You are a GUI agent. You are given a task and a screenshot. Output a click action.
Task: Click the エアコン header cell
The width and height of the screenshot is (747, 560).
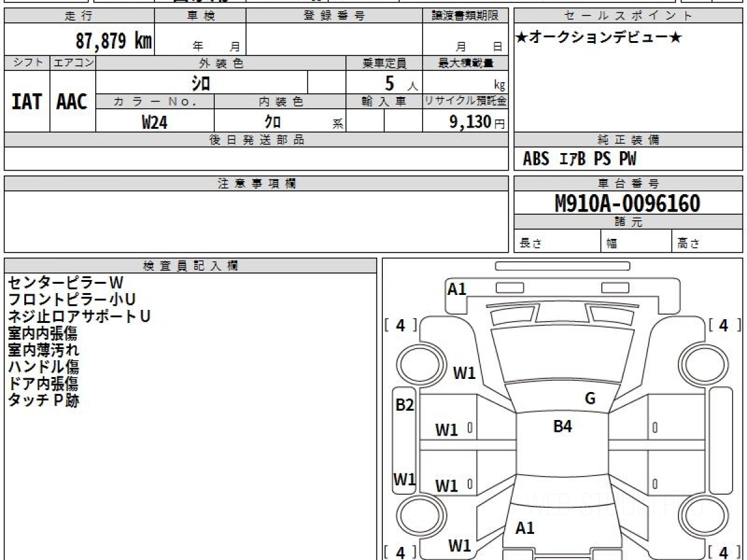point(73,63)
